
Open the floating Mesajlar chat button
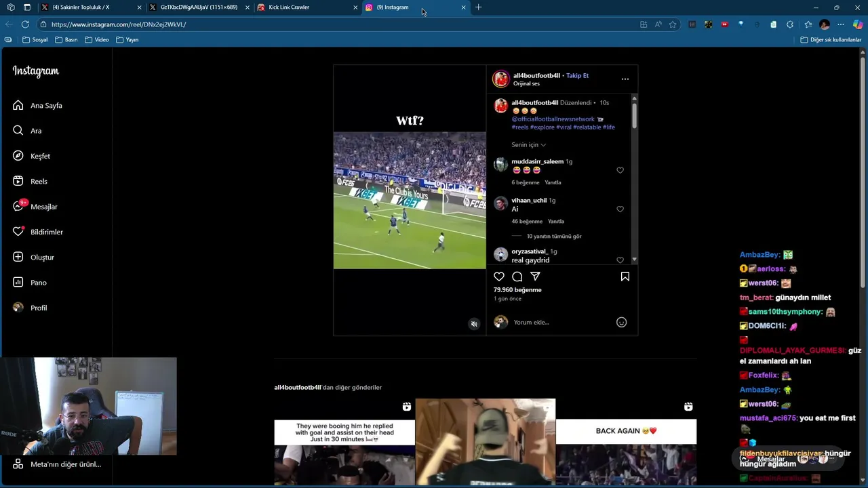tap(787, 459)
